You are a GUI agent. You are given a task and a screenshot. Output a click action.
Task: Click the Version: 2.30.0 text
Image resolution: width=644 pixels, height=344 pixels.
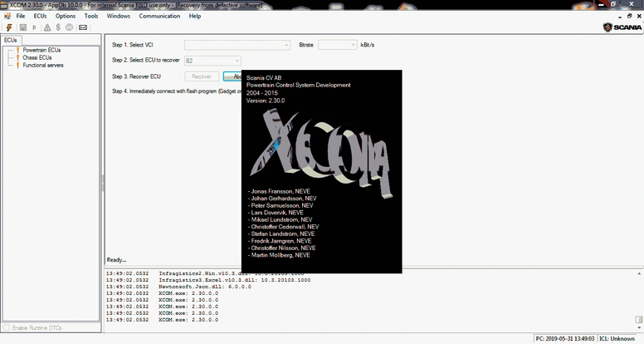click(x=266, y=101)
